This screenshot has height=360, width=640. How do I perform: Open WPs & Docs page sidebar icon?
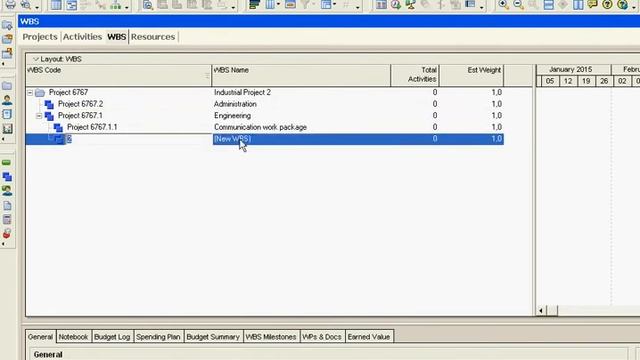point(7,205)
